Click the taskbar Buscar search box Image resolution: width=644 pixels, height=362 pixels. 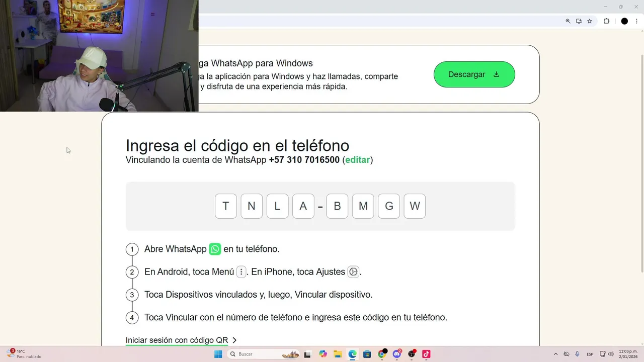point(264,354)
